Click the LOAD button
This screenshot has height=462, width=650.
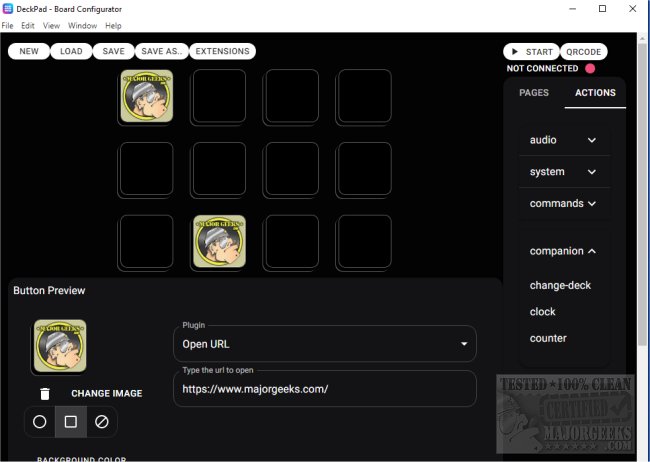(71, 51)
